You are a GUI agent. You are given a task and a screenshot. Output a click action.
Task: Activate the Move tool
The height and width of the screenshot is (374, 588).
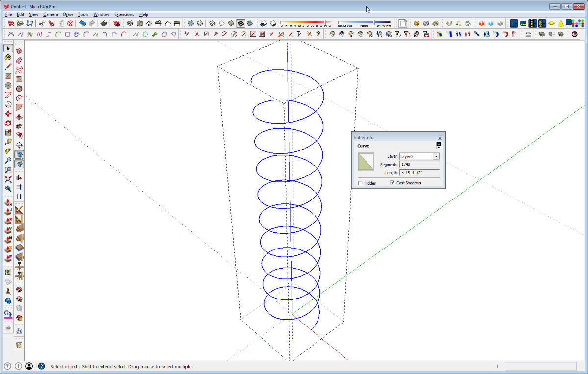point(8,114)
